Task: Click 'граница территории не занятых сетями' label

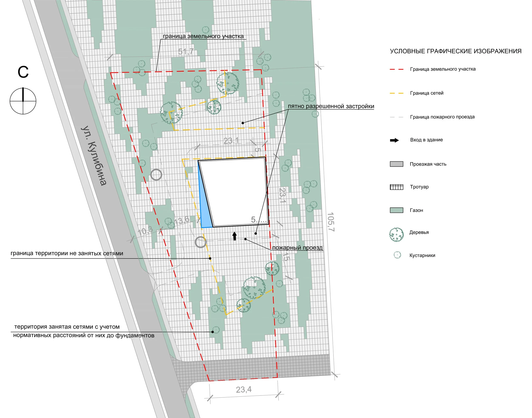Action: (x=67, y=253)
